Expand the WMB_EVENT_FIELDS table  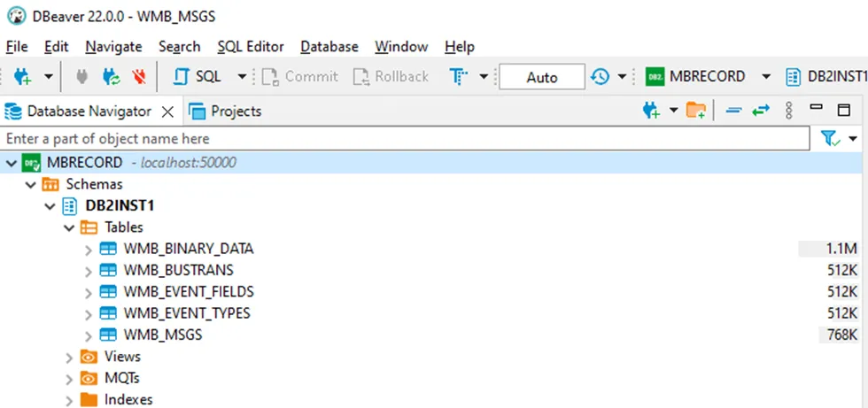(x=88, y=293)
